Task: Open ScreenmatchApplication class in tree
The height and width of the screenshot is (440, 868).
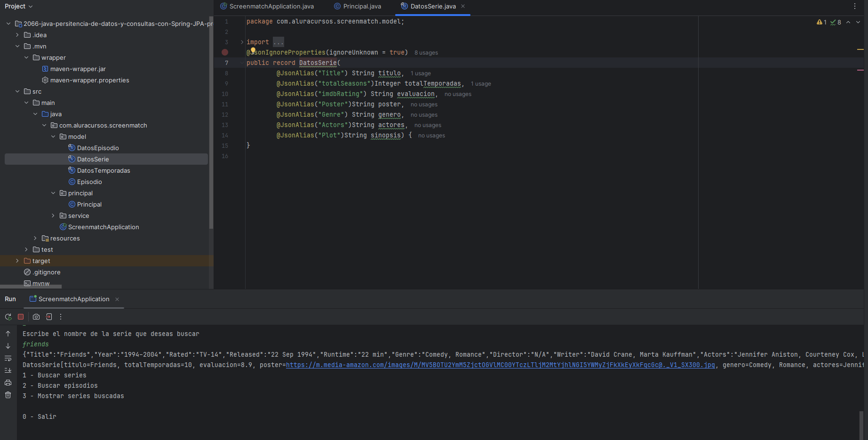Action: point(99,227)
